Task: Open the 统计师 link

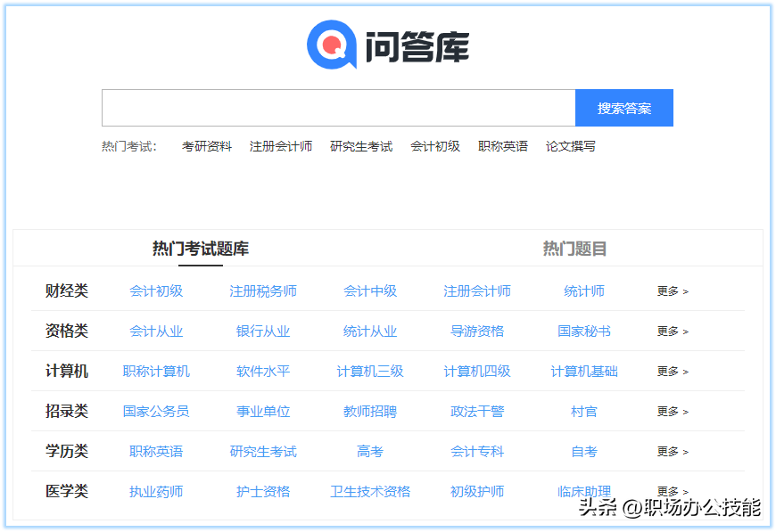Action: (584, 291)
